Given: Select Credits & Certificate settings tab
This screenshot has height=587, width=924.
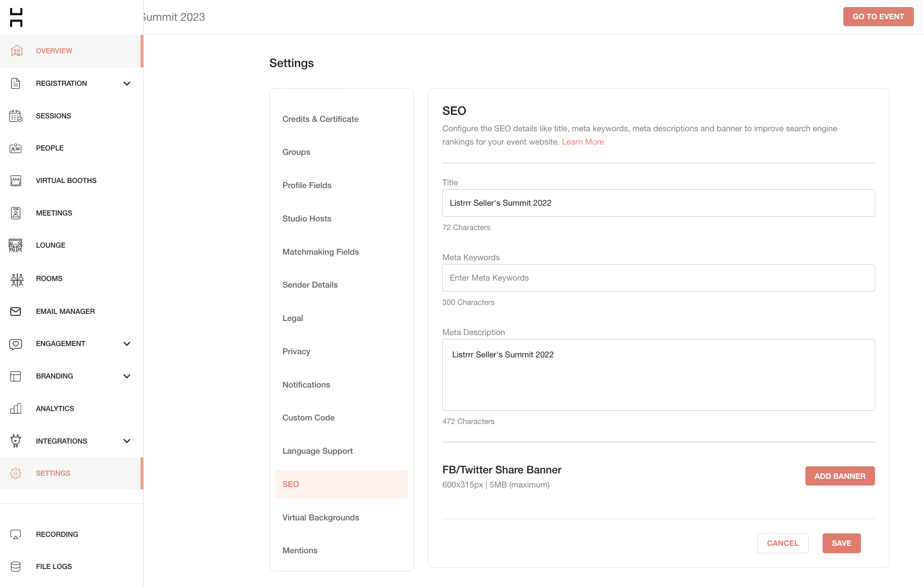Looking at the screenshot, I should (x=341, y=119).
